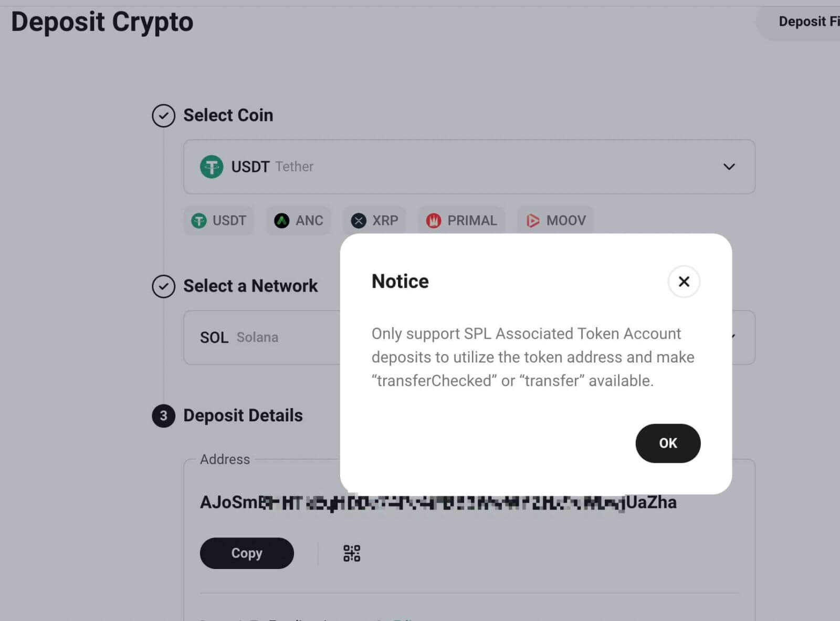This screenshot has width=840, height=621.
Task: Click the step 3 Deposit Details indicator
Action: [x=163, y=416]
